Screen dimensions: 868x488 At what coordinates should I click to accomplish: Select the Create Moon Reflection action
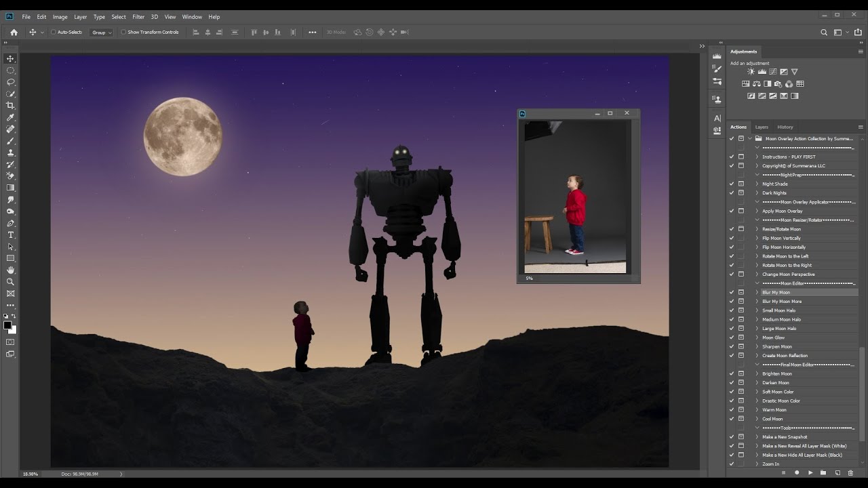(x=785, y=355)
